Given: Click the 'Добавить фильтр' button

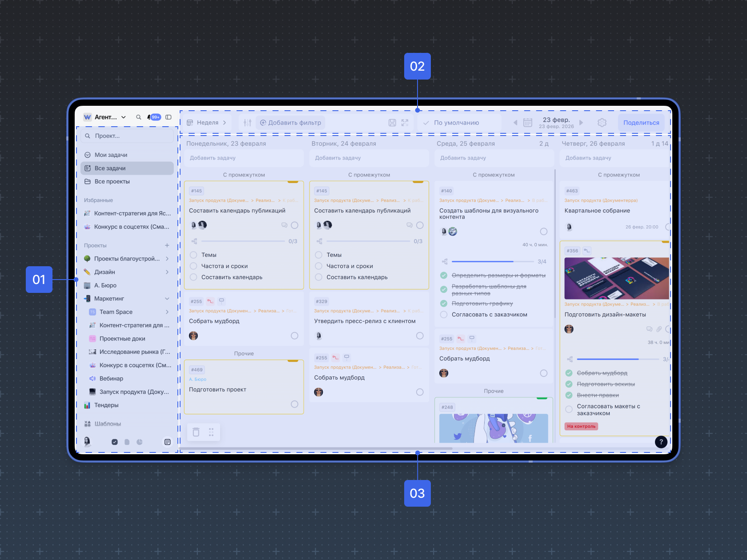Looking at the screenshot, I should tap(290, 123).
